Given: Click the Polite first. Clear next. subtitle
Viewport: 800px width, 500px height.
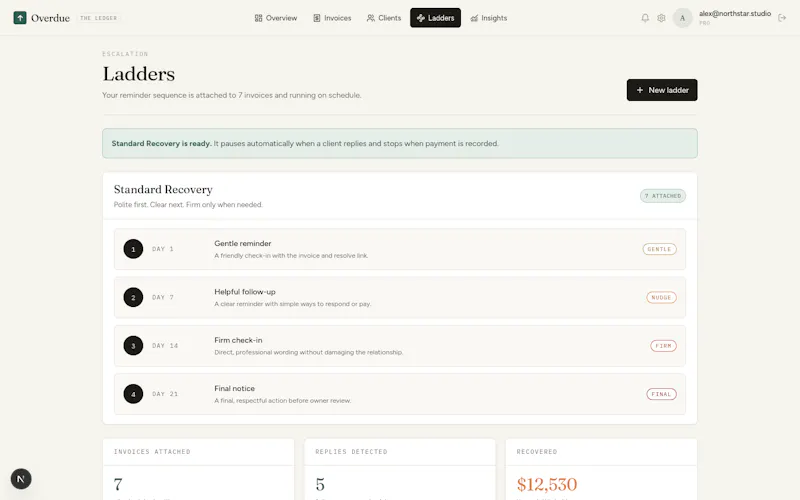Looking at the screenshot, I should pos(188,205).
